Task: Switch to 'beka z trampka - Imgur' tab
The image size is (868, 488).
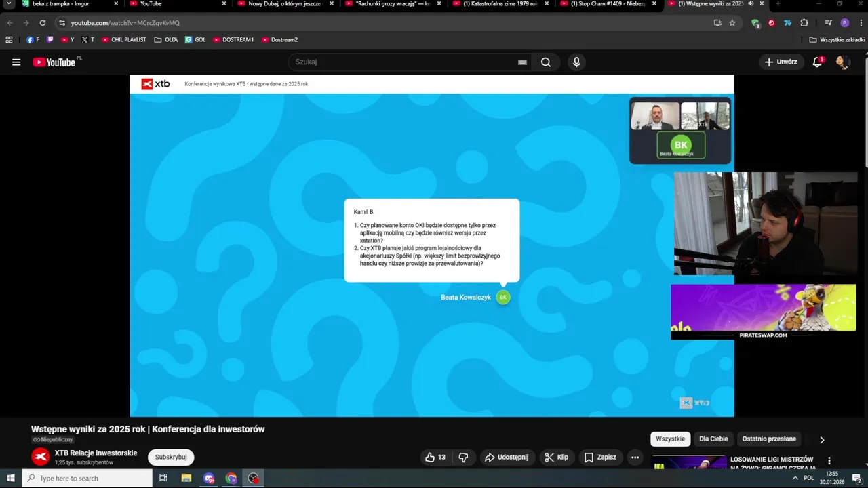Action: [x=70, y=4]
